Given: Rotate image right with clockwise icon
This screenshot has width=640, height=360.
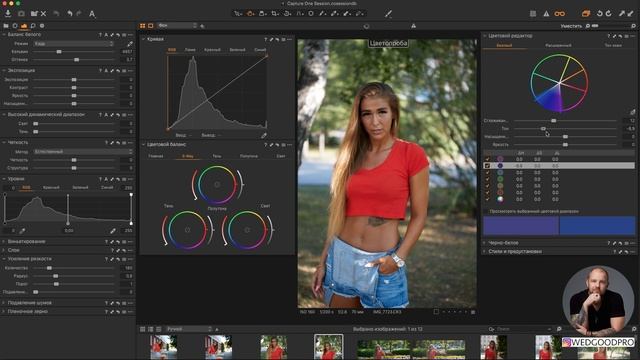Looking at the screenshot, I should point(609,14).
